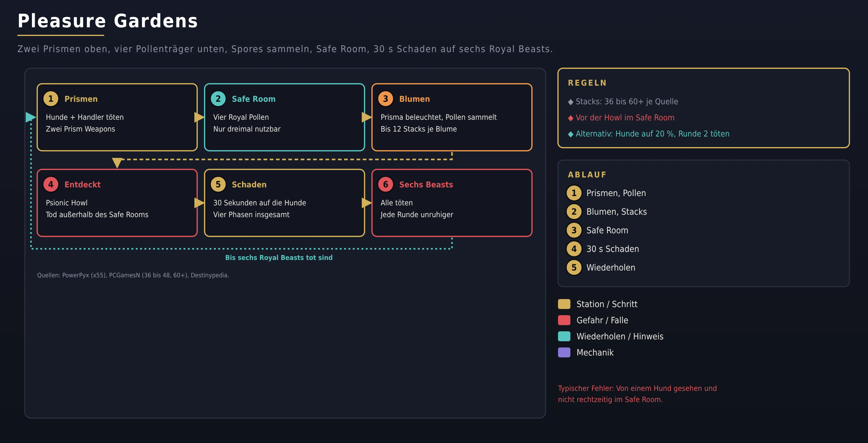Click the REGELN panel heading
868x443 pixels.
pos(587,83)
